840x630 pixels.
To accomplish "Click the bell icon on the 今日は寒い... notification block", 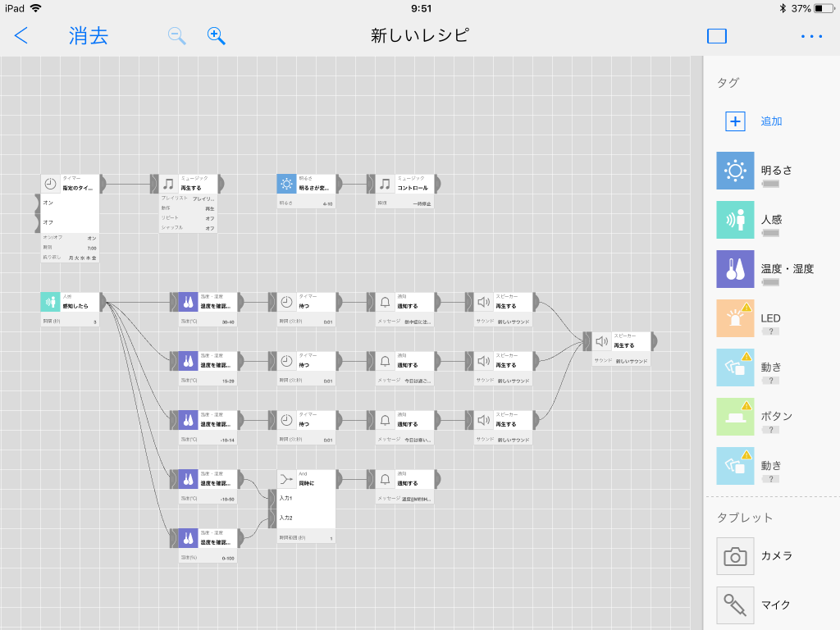I will tap(385, 420).
